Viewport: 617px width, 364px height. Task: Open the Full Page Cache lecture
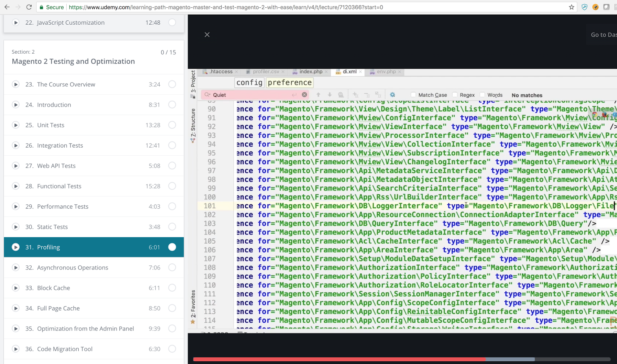[94, 308]
